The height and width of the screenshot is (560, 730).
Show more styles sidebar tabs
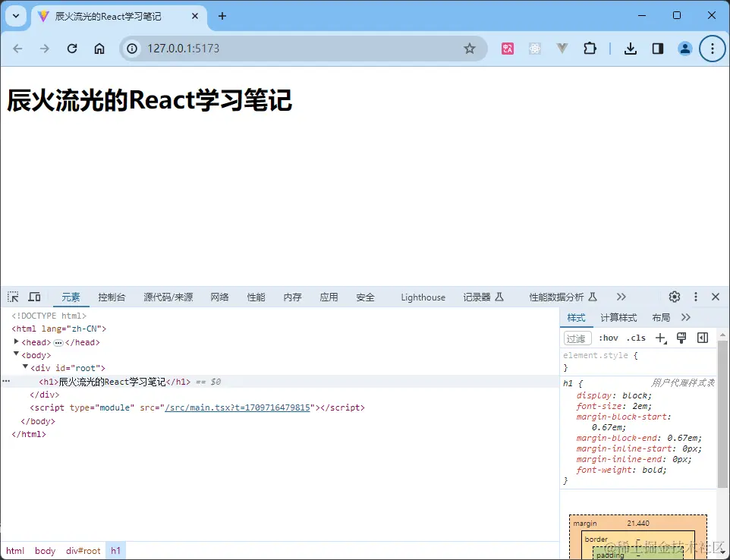point(686,317)
